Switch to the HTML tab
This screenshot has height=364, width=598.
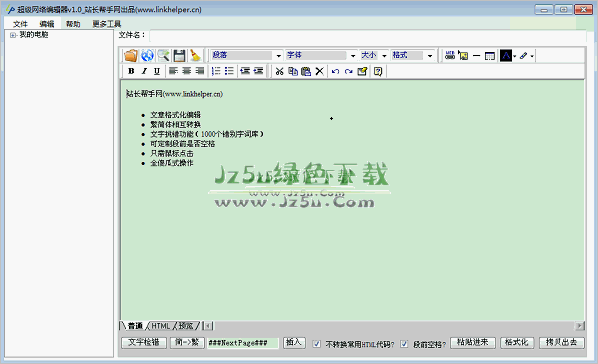tap(161, 326)
